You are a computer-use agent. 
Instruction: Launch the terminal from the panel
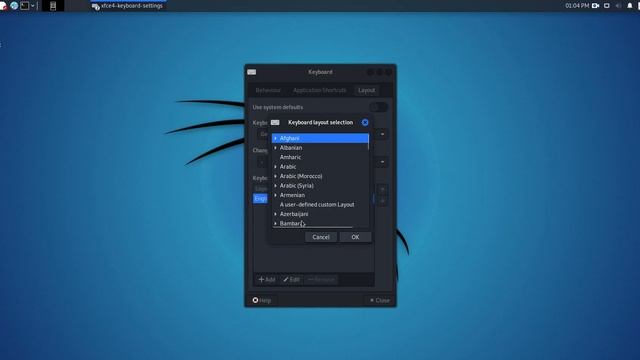coord(24,6)
